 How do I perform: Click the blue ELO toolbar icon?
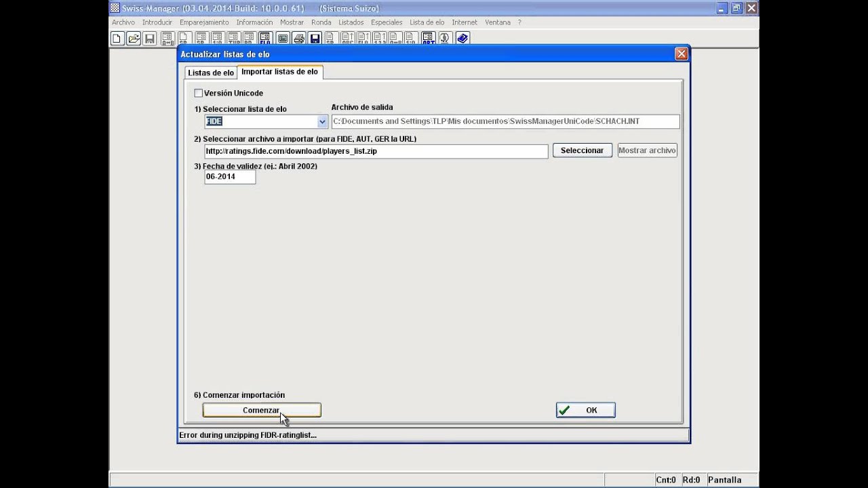coord(265,39)
